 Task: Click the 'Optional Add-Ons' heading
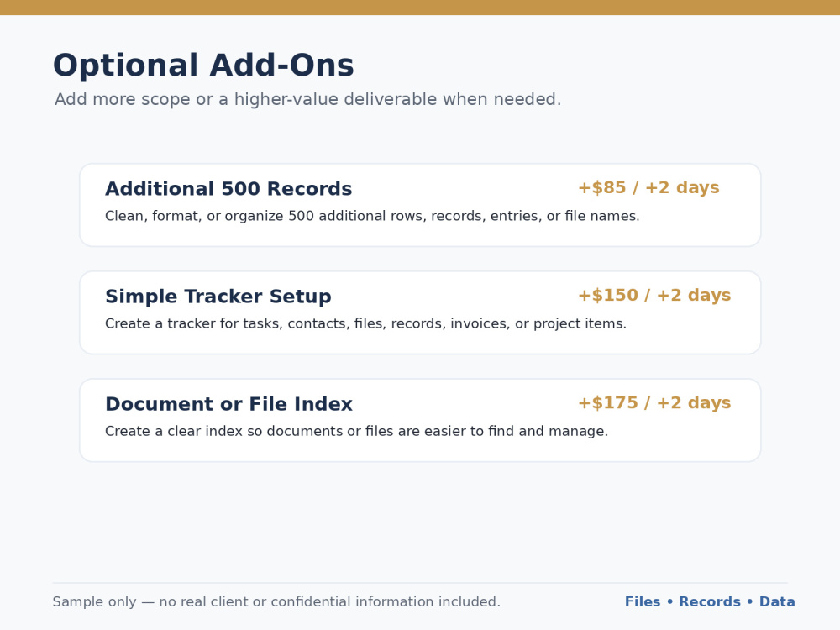pyautogui.click(x=203, y=66)
